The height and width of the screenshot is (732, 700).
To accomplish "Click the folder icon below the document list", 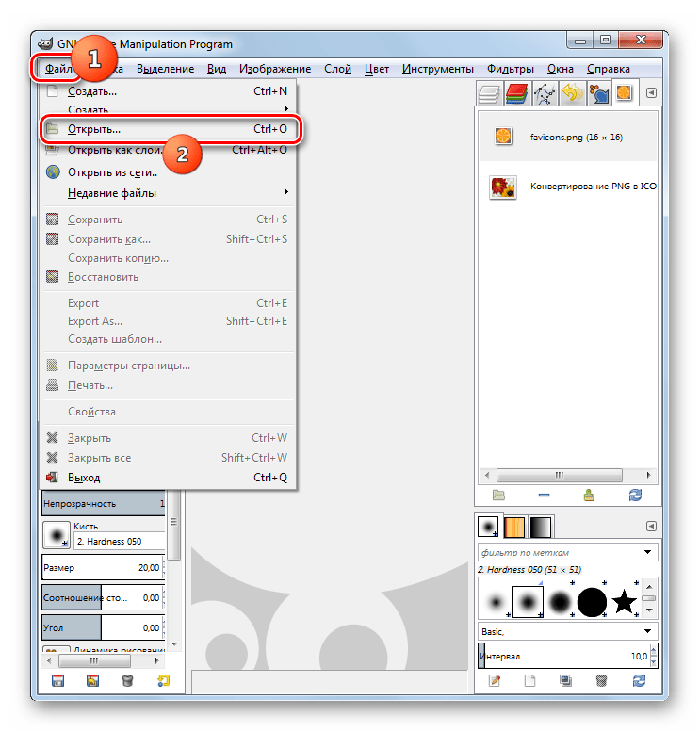I will (498, 495).
